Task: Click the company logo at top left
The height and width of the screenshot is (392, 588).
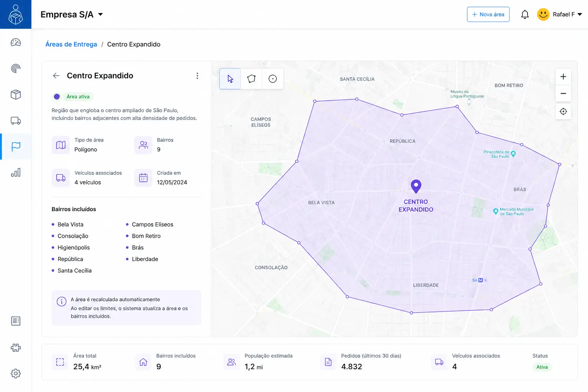Action: tap(16, 14)
